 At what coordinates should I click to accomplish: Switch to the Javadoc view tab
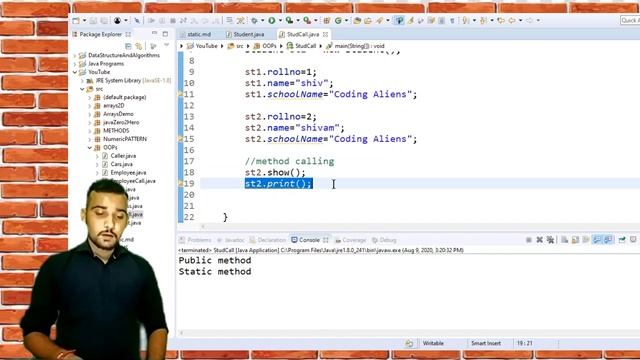[x=231, y=240]
